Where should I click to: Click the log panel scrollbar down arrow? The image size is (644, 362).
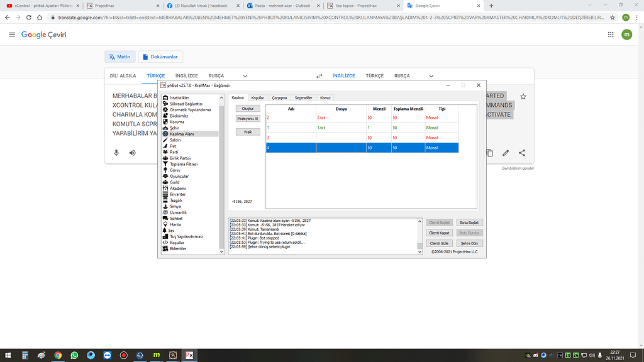coord(420,251)
